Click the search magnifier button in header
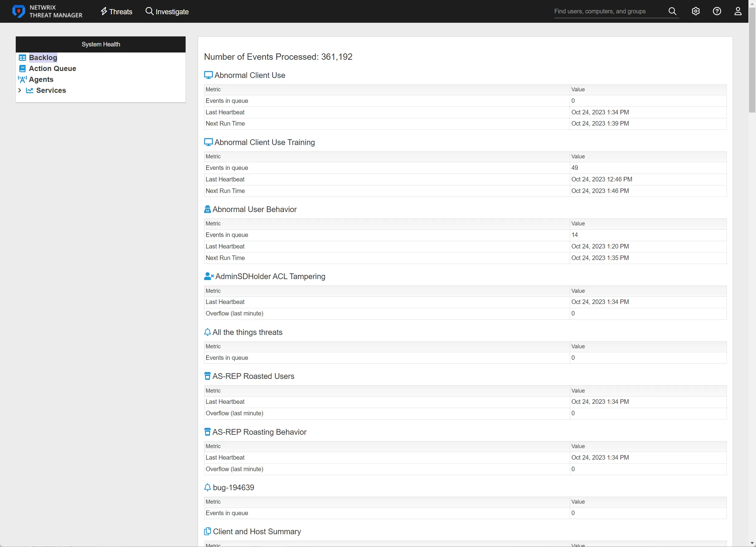756x547 pixels. coord(672,11)
